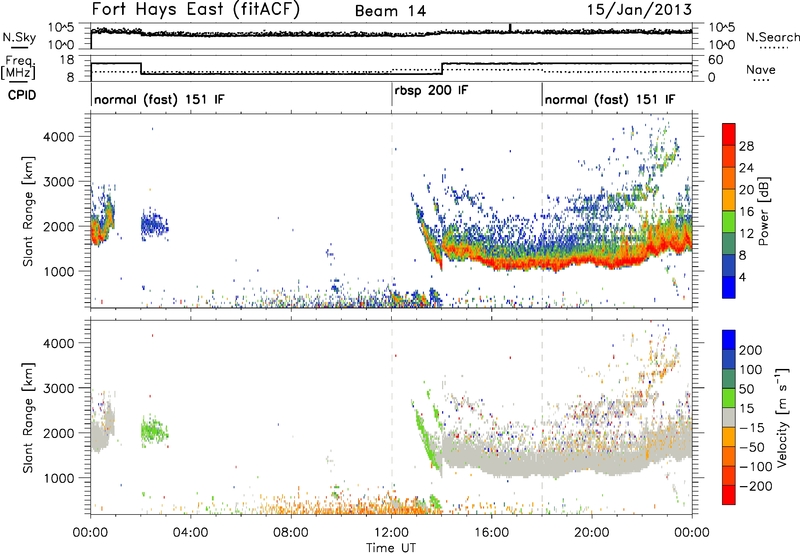Image resolution: width=800 pixels, height=554 pixels.
Task: Click the blue bottom of the Power colorbar
Action: 729,287
